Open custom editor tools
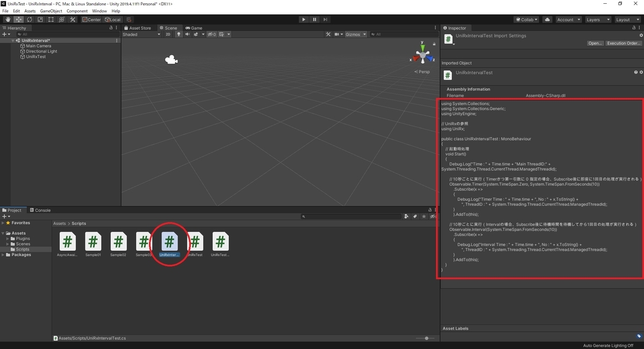644x349 pixels. click(x=72, y=19)
